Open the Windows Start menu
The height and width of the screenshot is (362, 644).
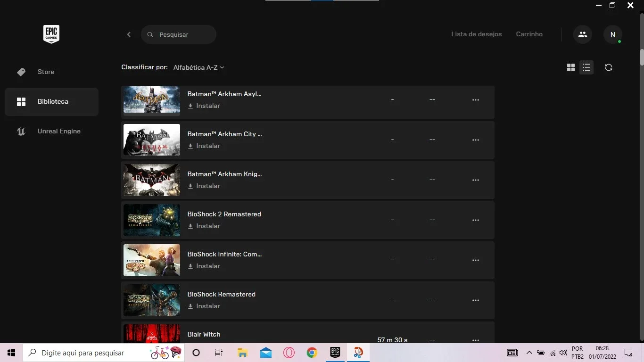tap(11, 353)
